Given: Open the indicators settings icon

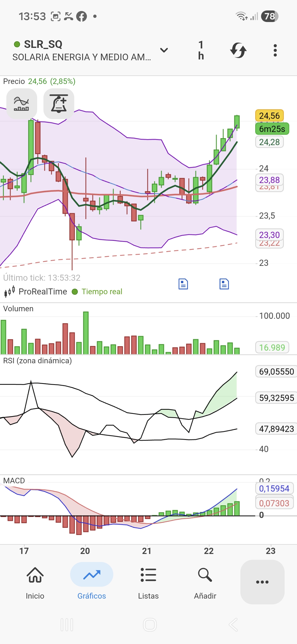Looking at the screenshot, I should click(21, 104).
